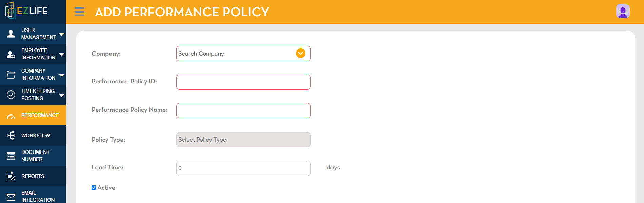Screen dimensions: 644x203
Task: Focus the Performance Policy ID field
Action: point(243,82)
